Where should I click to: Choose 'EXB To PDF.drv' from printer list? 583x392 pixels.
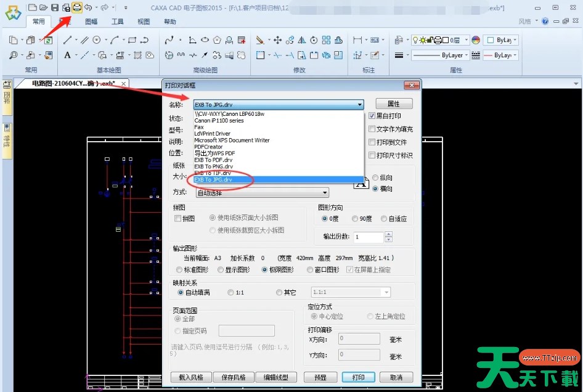pos(213,160)
